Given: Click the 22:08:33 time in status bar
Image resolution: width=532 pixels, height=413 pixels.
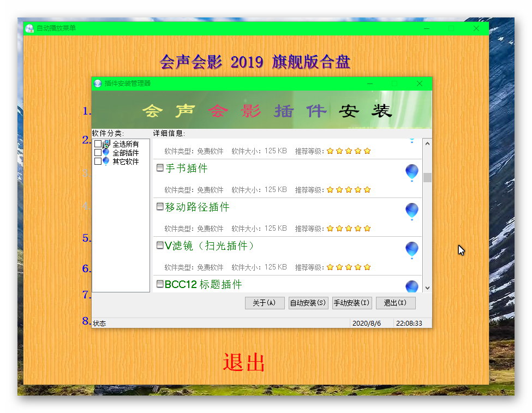Looking at the screenshot, I should coord(409,324).
